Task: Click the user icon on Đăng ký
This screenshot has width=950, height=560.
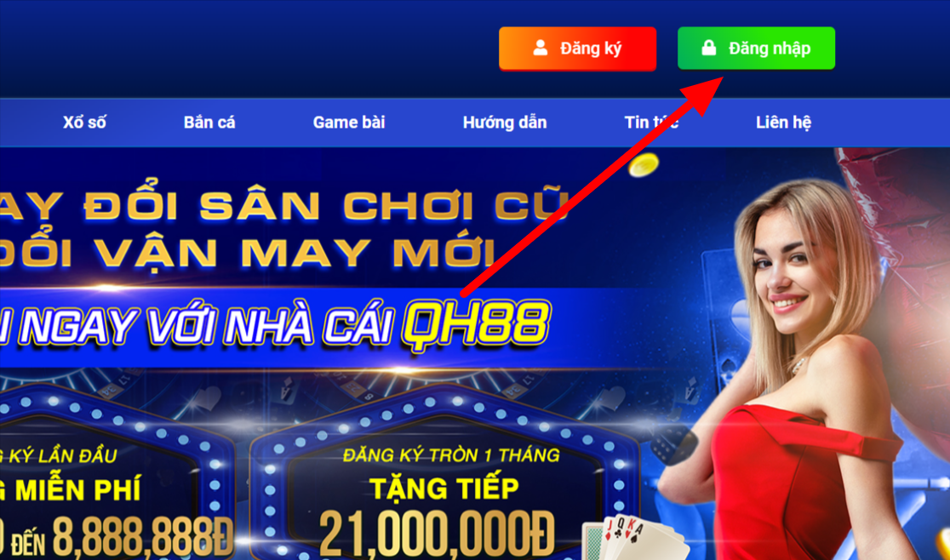Action: click(x=541, y=48)
